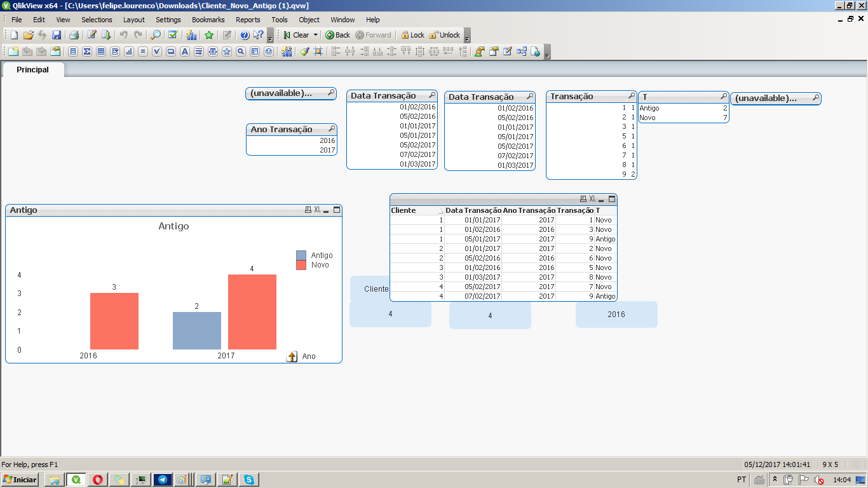Viewport: 868px width, 488px height.
Task: Open Skype from the taskbar
Action: click(248, 480)
